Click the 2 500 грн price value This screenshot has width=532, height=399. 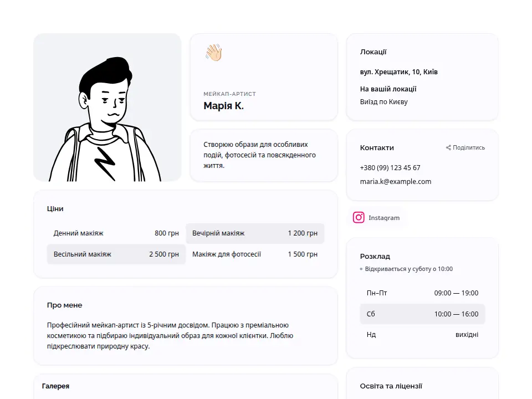click(164, 254)
